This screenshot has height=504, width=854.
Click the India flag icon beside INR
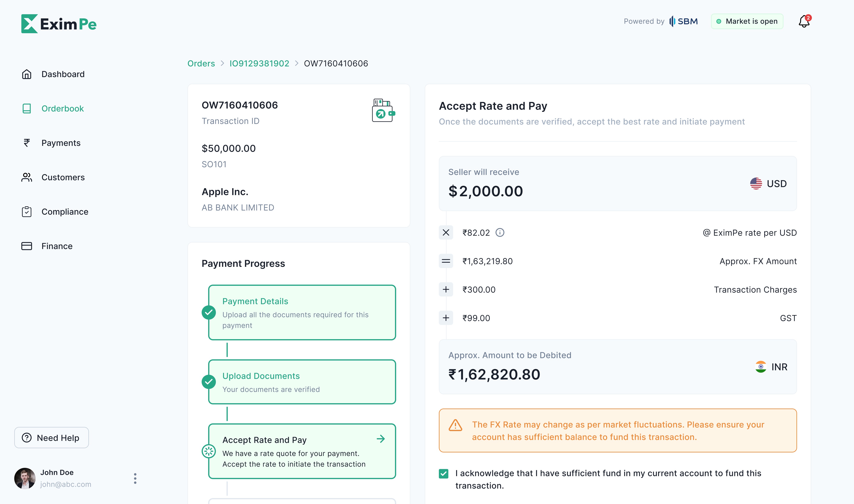(760, 367)
